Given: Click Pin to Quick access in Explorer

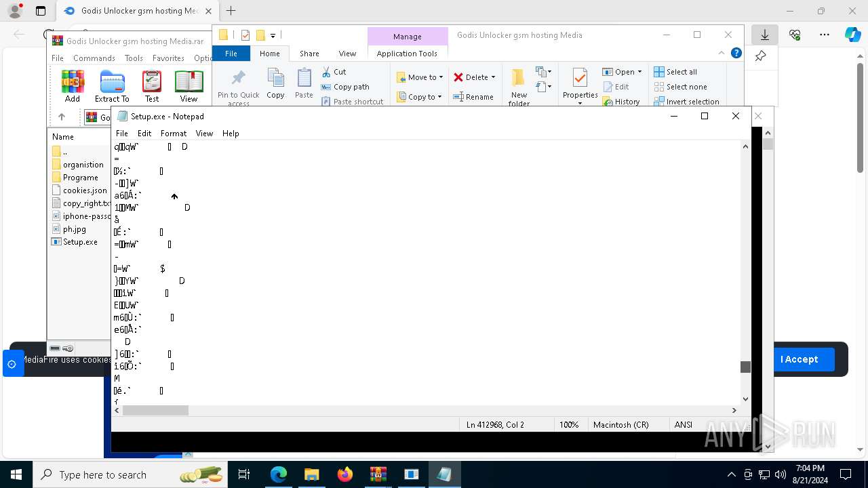Looking at the screenshot, I should coord(239,88).
